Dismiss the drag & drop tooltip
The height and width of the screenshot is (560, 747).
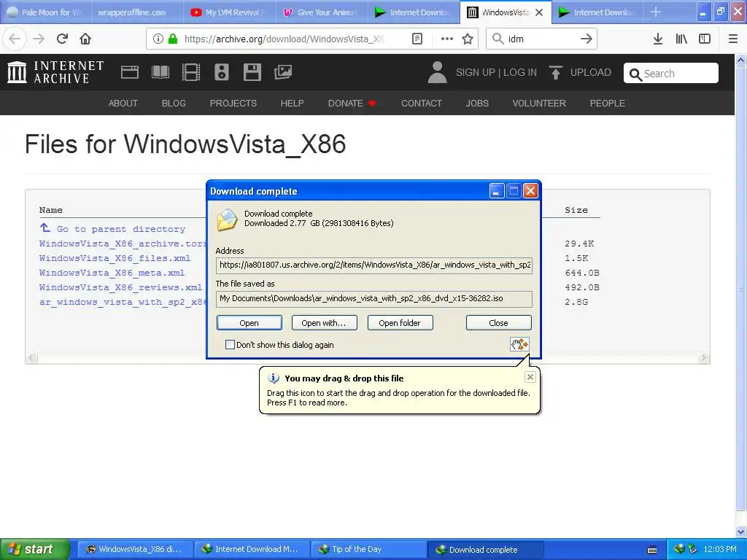click(530, 377)
